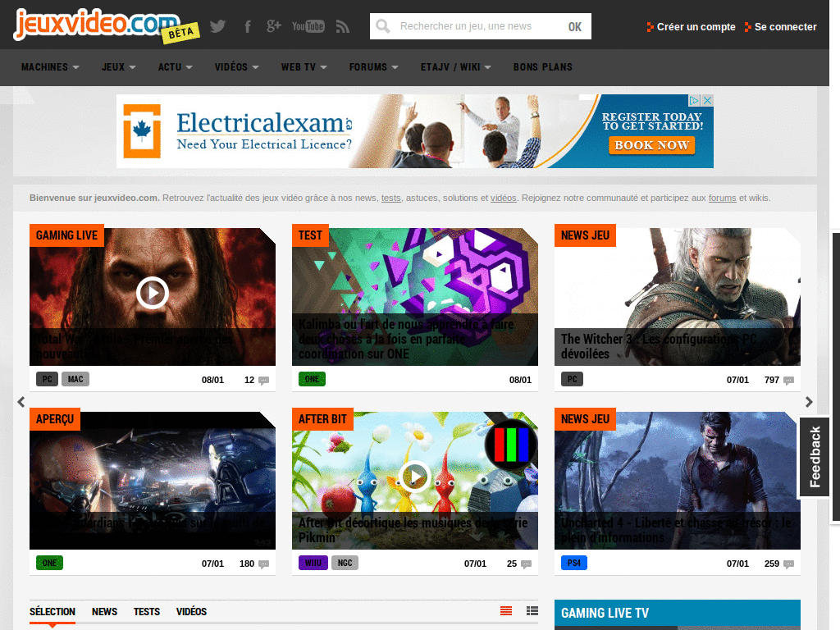Viewport: 840px width, 630px height.
Task: Open comments icon beside 259 on Uncharted 4
Action: (x=788, y=564)
